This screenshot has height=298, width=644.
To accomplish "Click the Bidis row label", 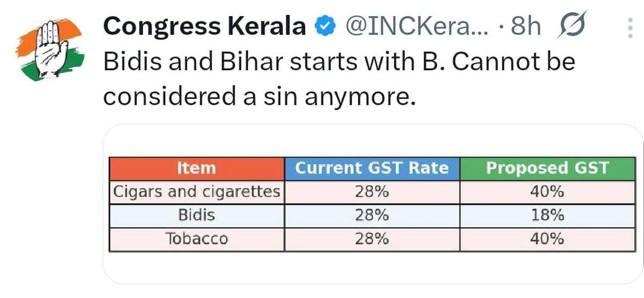I will point(196,215).
